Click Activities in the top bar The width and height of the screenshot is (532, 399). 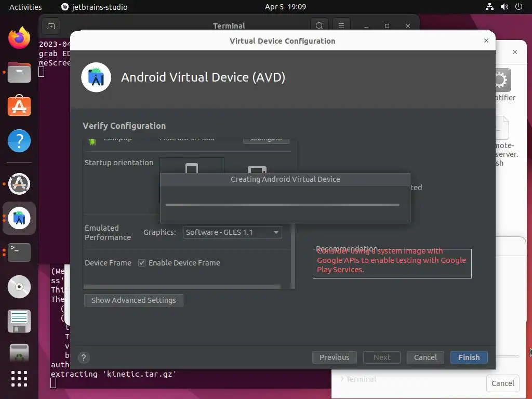25,7
